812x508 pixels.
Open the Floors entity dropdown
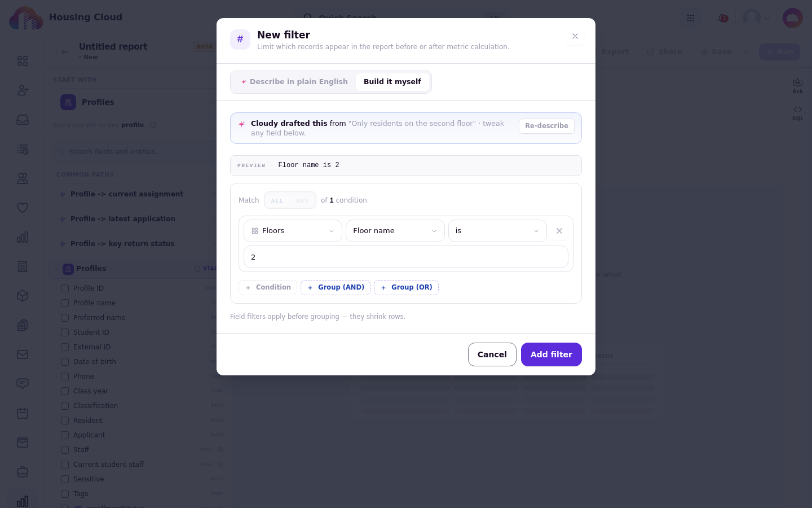pyautogui.click(x=293, y=231)
